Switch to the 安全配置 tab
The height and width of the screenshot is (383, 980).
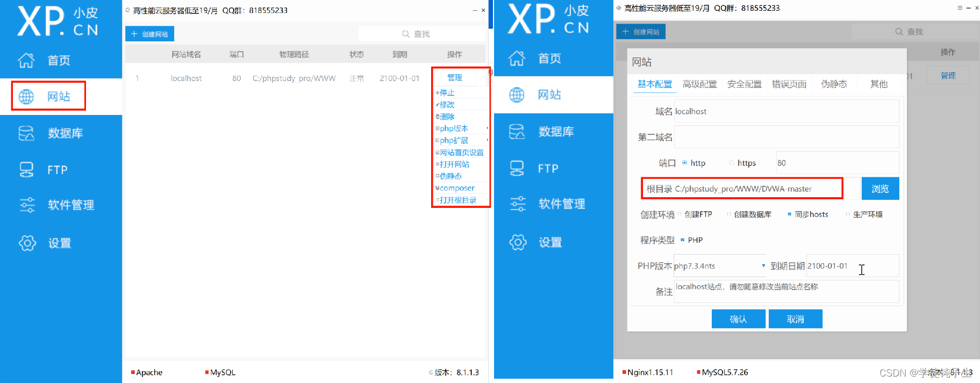click(745, 84)
